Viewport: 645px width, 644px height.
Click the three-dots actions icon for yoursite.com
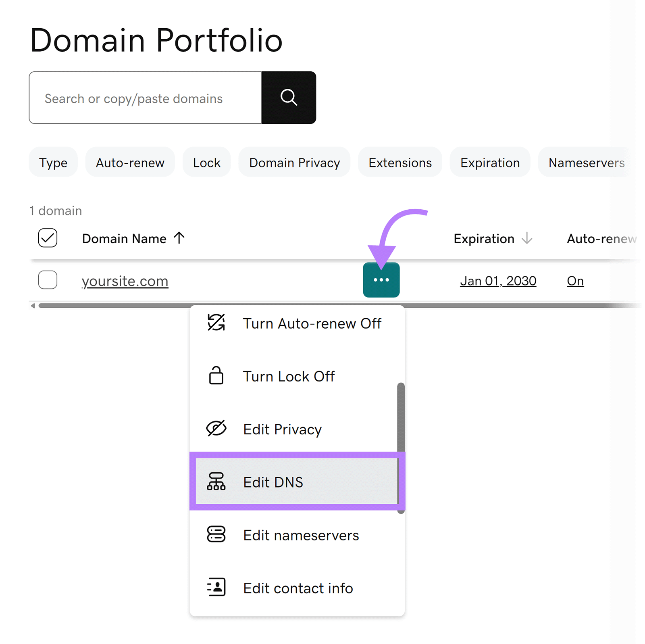click(x=381, y=279)
